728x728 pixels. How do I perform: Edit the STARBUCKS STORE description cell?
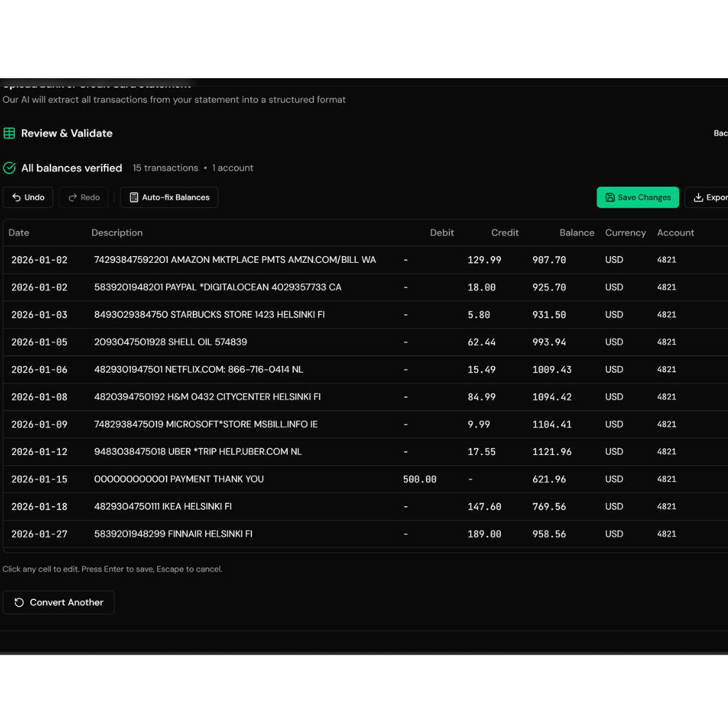click(209, 314)
